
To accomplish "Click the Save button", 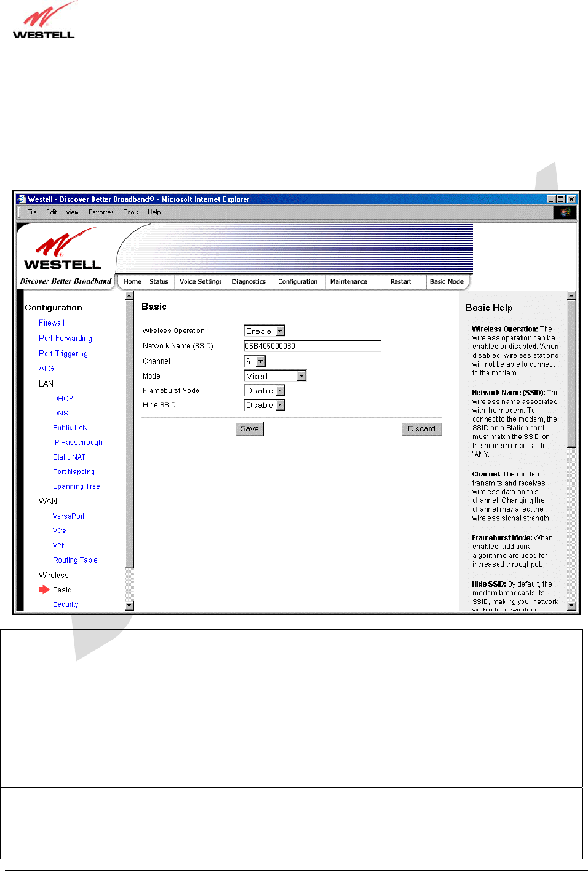I will click(250, 429).
